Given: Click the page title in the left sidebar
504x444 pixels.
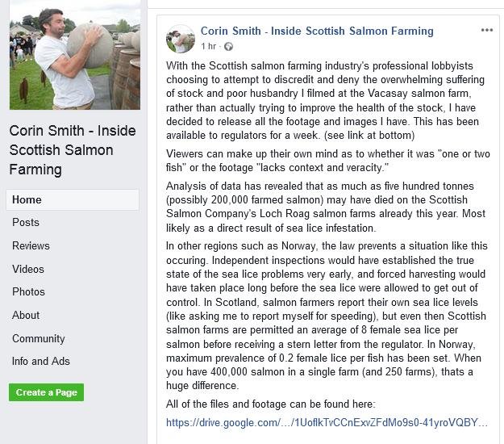Looking at the screenshot, I should coord(73,149).
